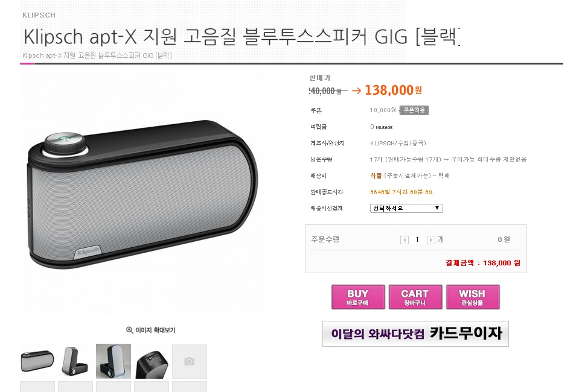The width and height of the screenshot is (582, 392).
Task: Click the magnifier icon for 이미지 확대보기
Action: (x=130, y=330)
